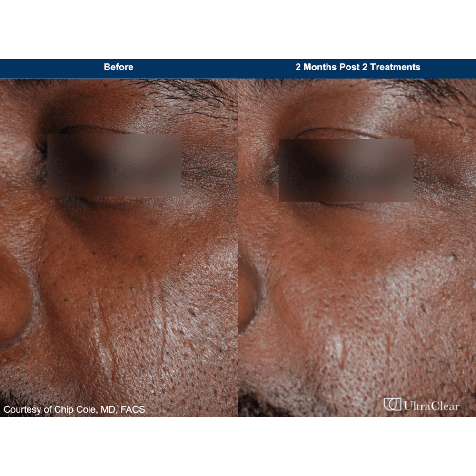The height and width of the screenshot is (476, 476).
Task: Click the blurred eye rectangle in Before photo
Action: (x=114, y=165)
